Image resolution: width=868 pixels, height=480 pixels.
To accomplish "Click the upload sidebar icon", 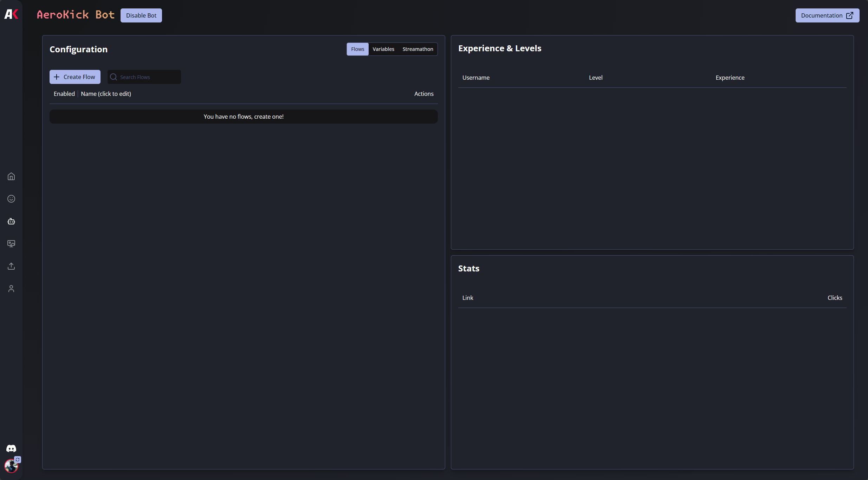I will click(11, 266).
